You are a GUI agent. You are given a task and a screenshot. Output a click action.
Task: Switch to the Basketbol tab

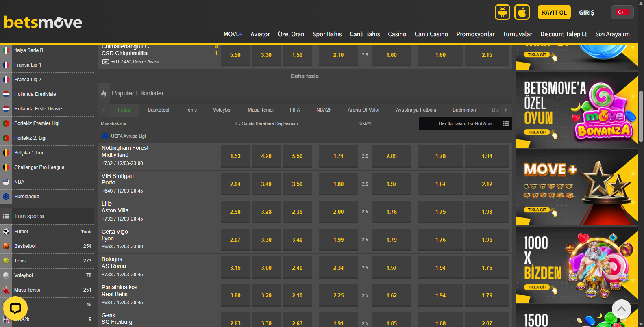point(159,110)
